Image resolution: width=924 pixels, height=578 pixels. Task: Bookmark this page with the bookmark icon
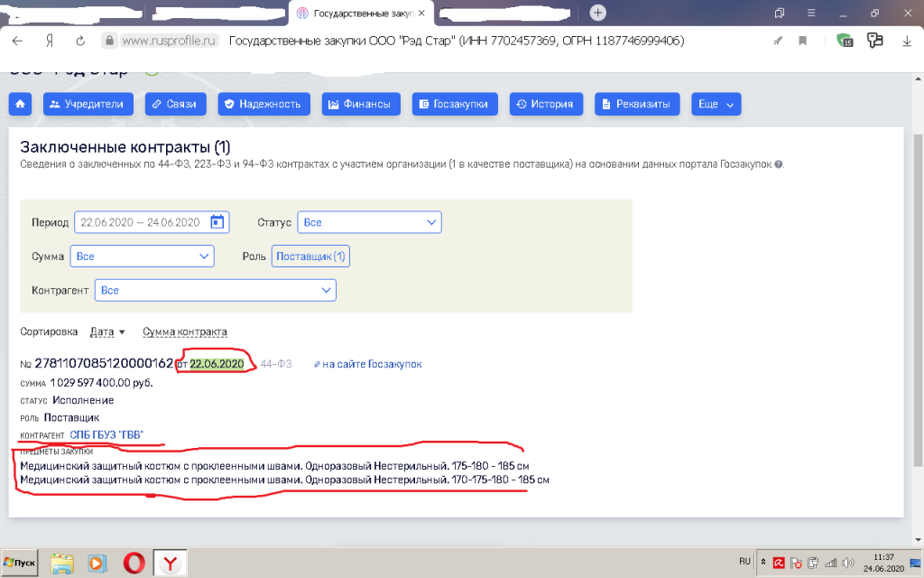(801, 41)
